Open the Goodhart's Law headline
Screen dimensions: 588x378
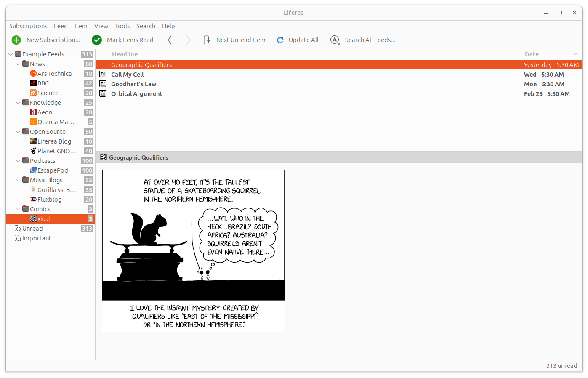click(x=133, y=84)
